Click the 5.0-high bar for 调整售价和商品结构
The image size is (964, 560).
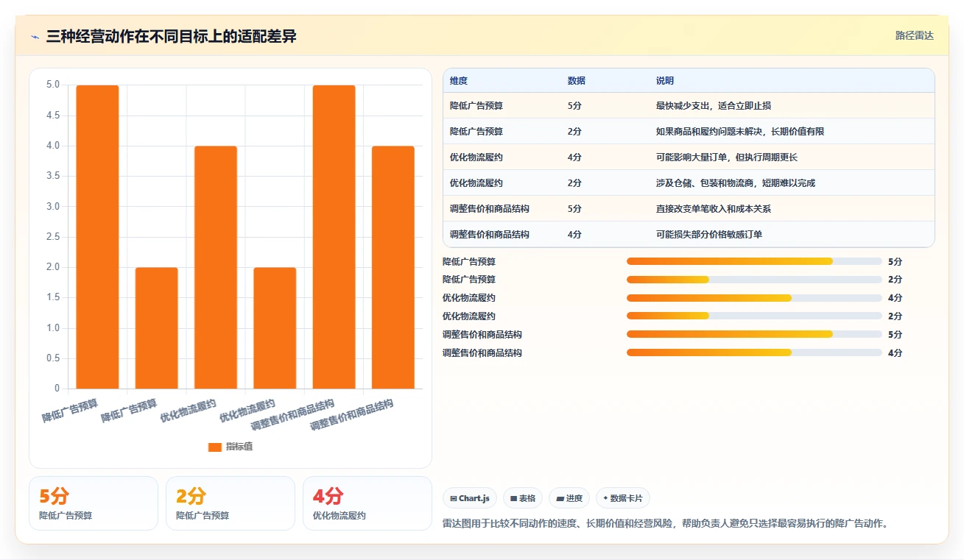[x=334, y=237]
